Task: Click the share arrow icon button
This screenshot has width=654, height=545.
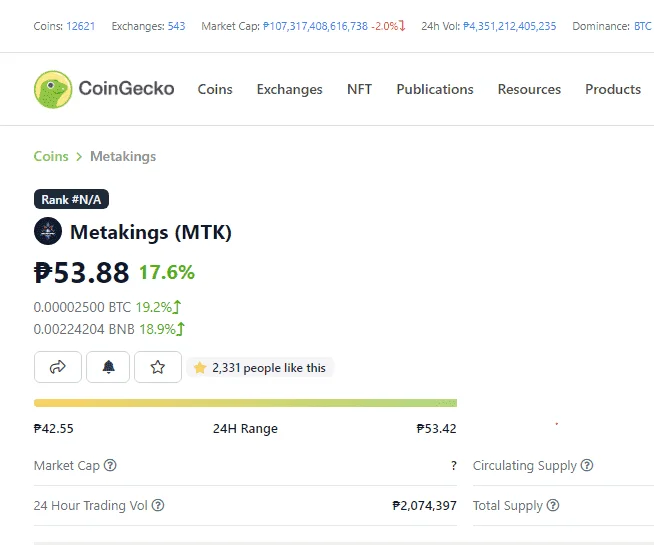Action: tap(58, 367)
